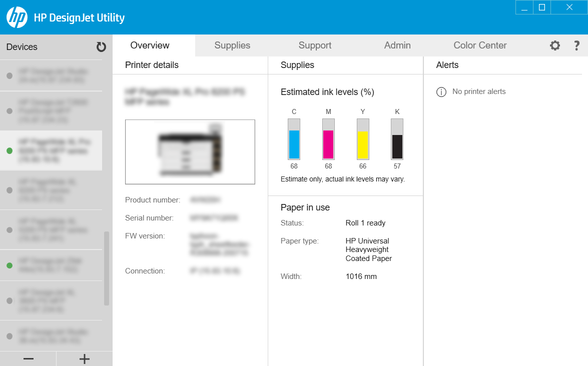Open help using the question mark icon
Image resolution: width=588 pixels, height=366 pixels.
tap(576, 45)
